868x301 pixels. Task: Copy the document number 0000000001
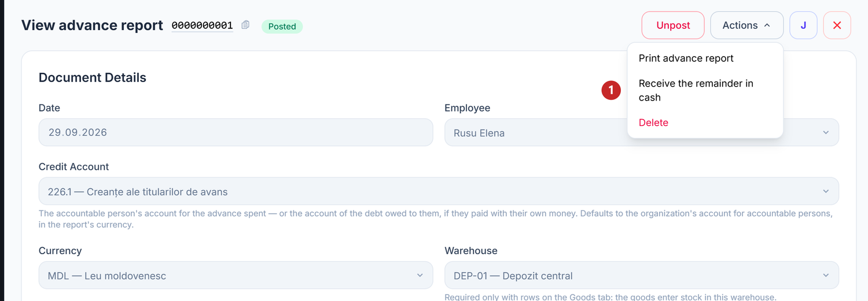click(245, 25)
